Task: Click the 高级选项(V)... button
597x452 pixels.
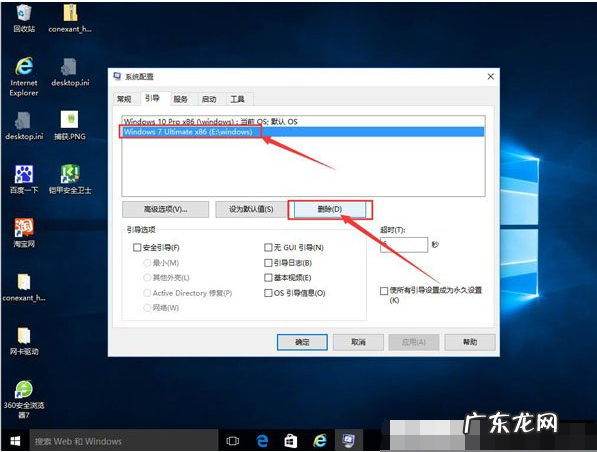Action: coord(165,209)
